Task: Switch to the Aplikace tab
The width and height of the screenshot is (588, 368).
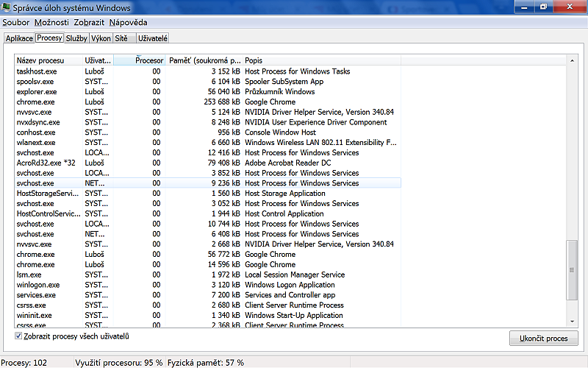Action: pos(19,38)
